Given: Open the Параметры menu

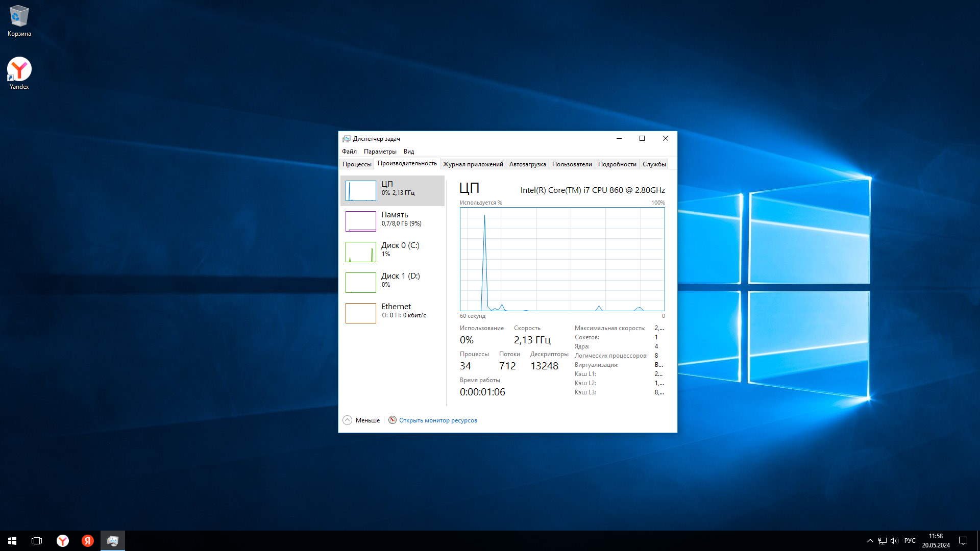Looking at the screenshot, I should (x=380, y=152).
